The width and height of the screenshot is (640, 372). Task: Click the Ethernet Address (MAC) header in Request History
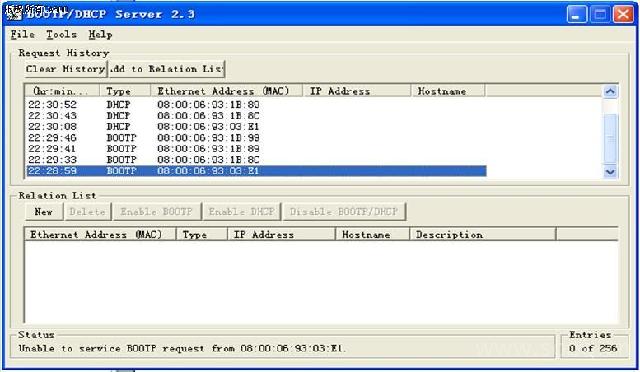[227, 91]
